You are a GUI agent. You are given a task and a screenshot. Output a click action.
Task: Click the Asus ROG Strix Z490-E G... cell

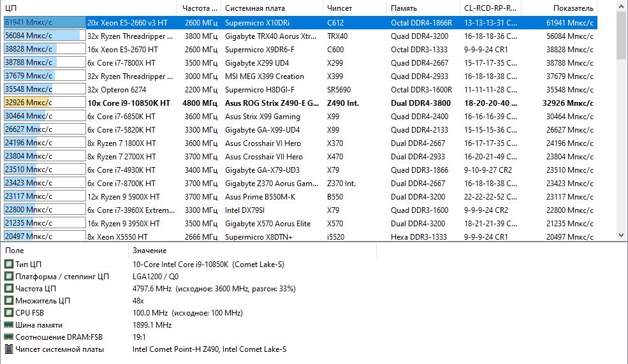272,103
